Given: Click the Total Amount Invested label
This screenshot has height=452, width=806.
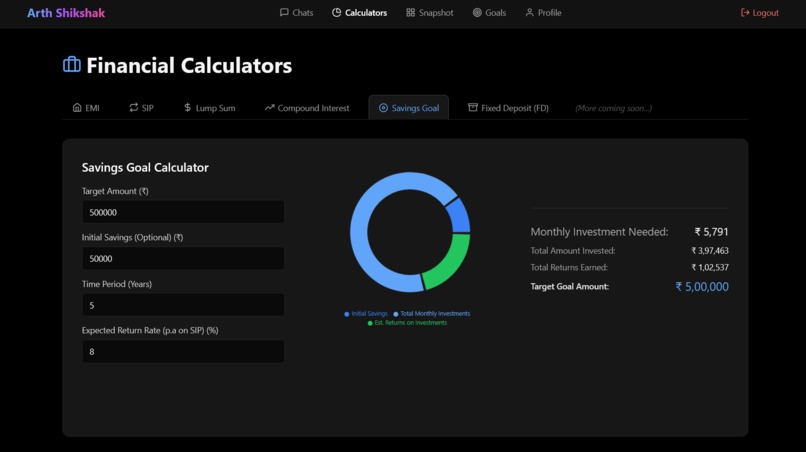Looking at the screenshot, I should [573, 251].
